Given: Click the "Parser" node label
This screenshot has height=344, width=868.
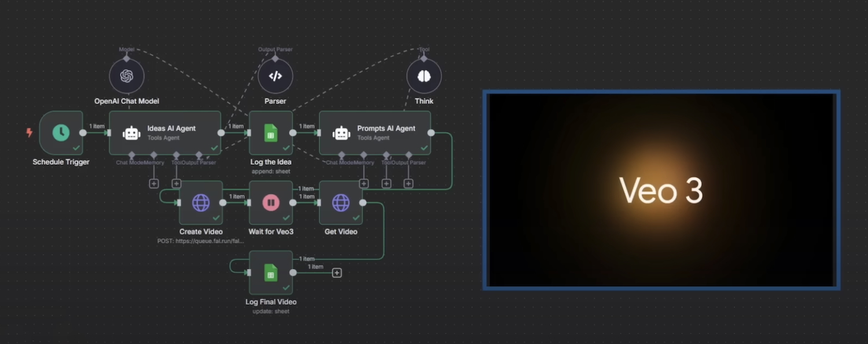Looking at the screenshot, I should click(275, 101).
